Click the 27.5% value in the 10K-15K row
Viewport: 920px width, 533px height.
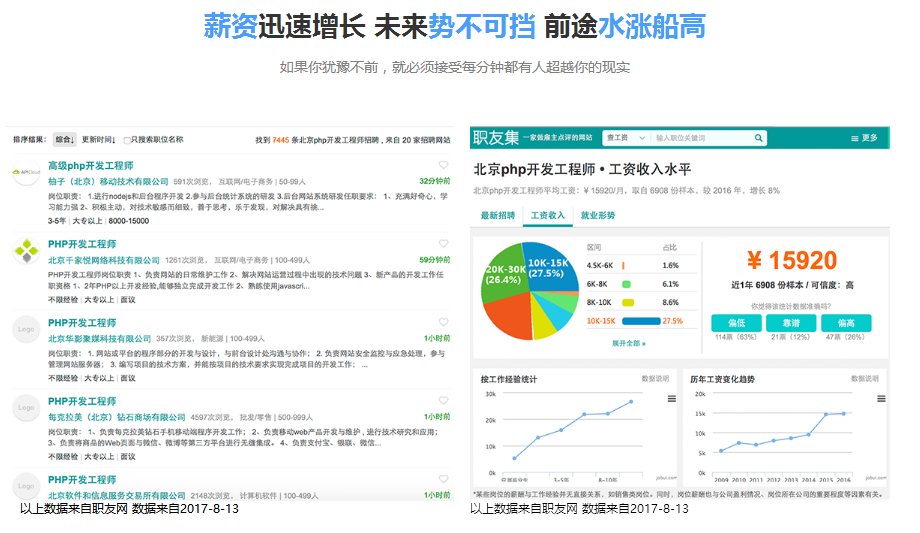coord(672,321)
